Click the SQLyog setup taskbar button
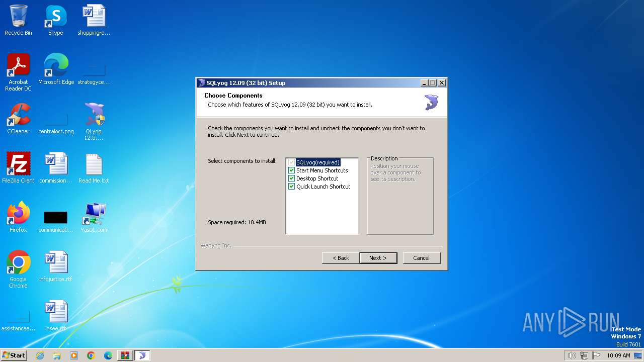Image resolution: width=644 pixels, height=362 pixels. (142, 355)
